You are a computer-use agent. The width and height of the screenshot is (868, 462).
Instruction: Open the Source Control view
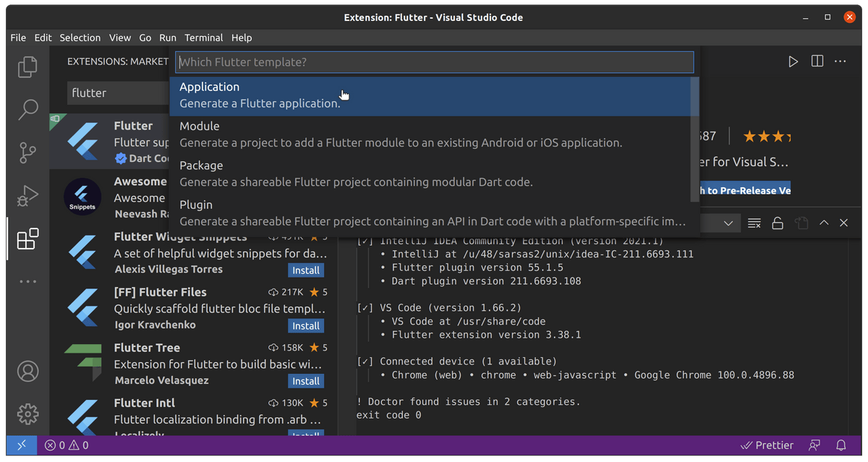27,153
